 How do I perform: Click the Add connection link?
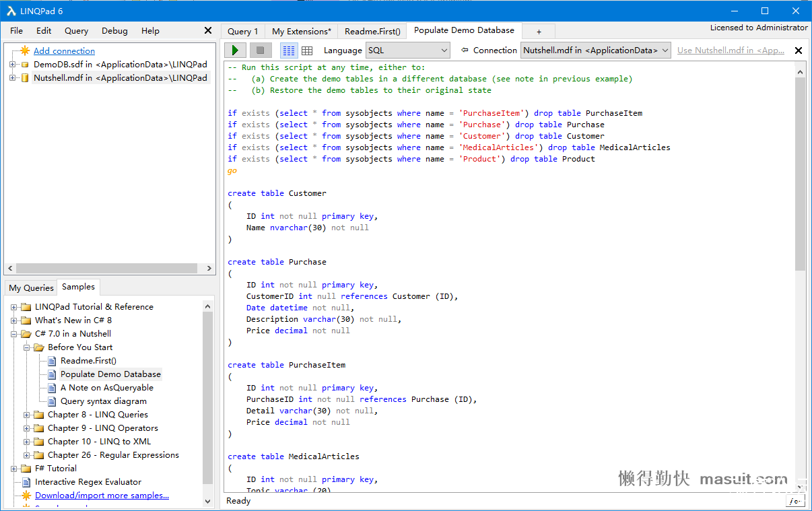click(x=65, y=51)
